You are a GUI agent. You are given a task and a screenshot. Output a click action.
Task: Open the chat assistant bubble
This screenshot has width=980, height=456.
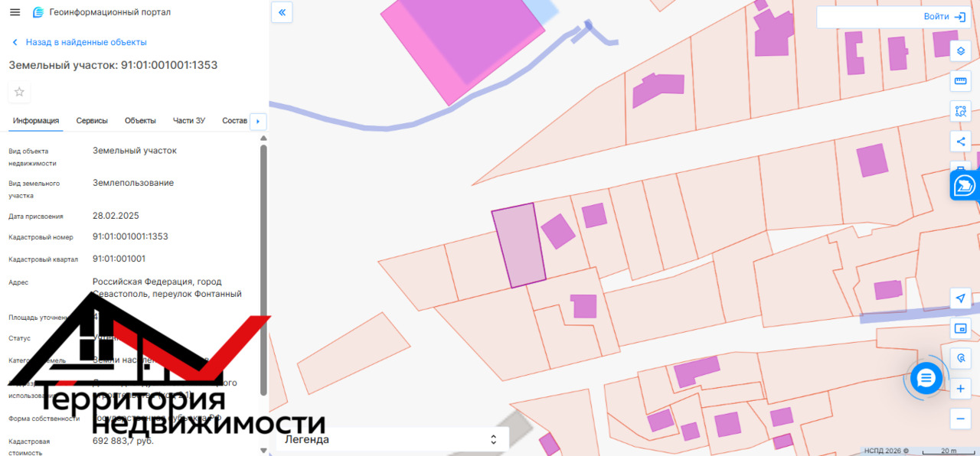tap(926, 378)
